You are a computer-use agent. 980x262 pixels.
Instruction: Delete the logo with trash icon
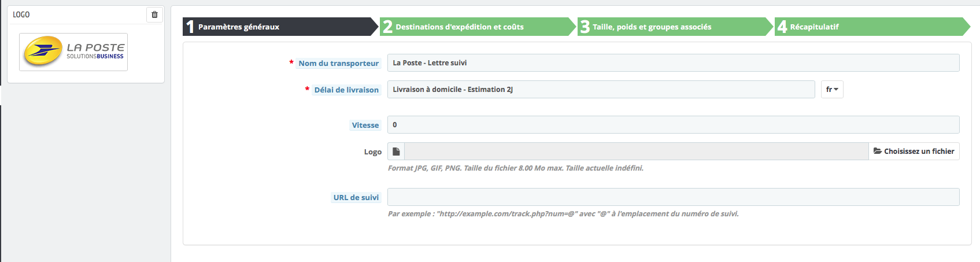pos(154,14)
